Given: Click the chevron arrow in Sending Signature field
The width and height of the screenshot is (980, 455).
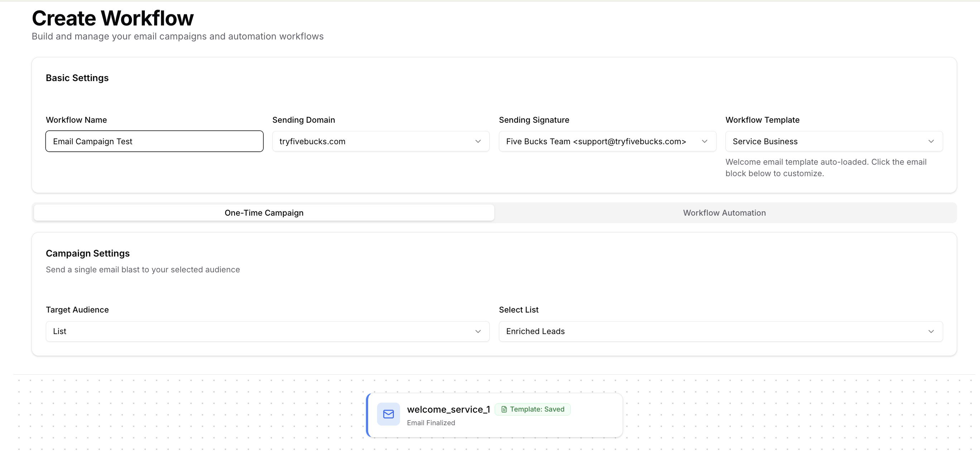Looking at the screenshot, I should tap(704, 141).
